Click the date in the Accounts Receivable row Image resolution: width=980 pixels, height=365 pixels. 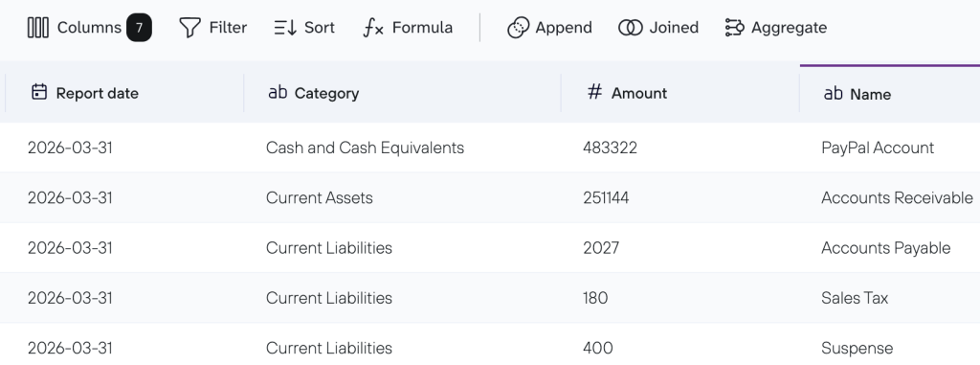[70, 198]
